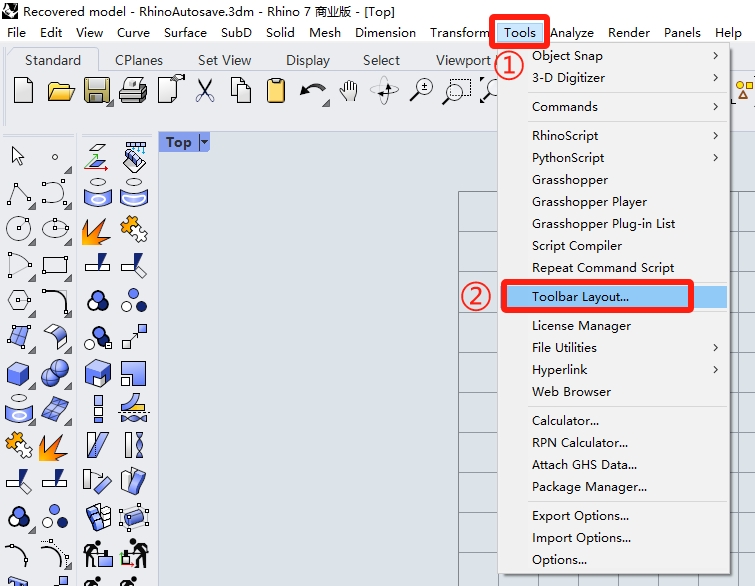Select the Fillet curves tool

coord(56,301)
